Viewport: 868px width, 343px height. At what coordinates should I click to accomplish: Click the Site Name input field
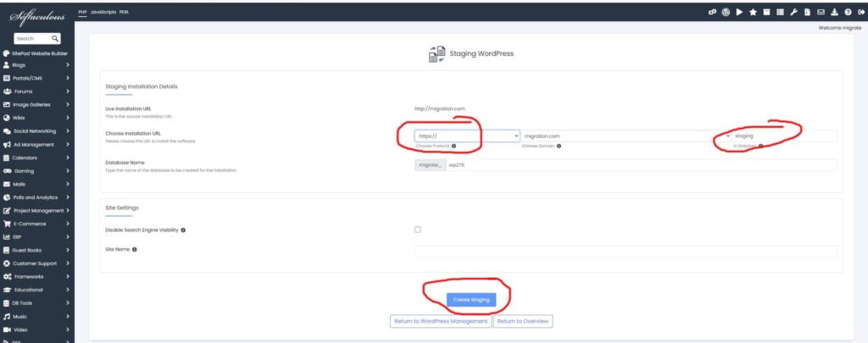pos(626,252)
